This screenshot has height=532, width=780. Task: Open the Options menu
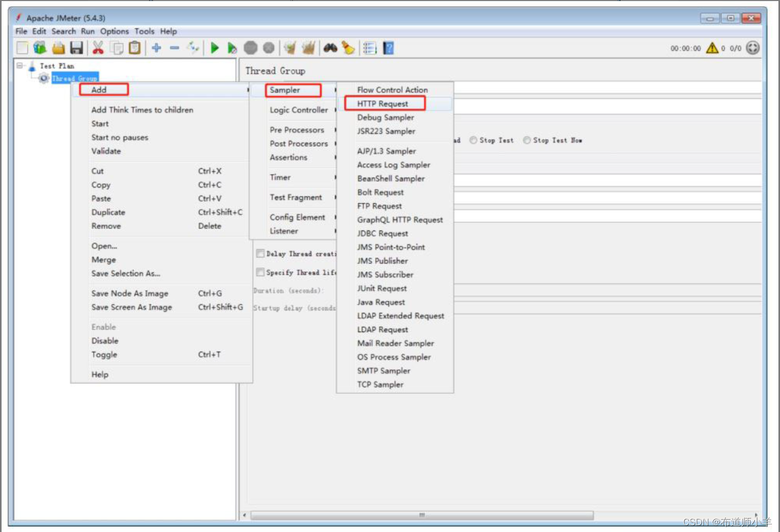click(114, 31)
